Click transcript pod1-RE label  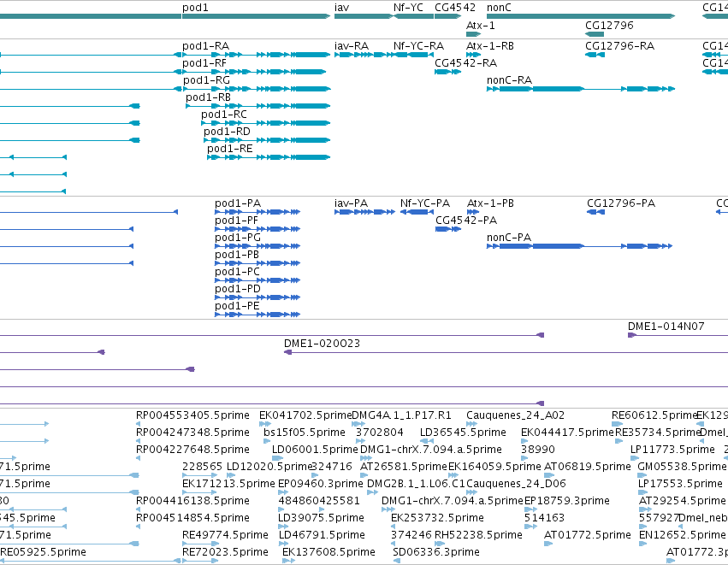[230, 149]
